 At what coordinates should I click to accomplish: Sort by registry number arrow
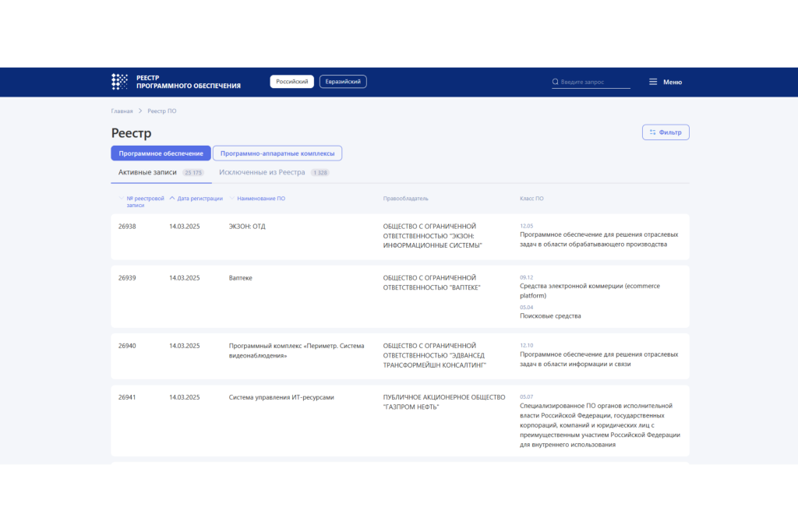tap(121, 199)
